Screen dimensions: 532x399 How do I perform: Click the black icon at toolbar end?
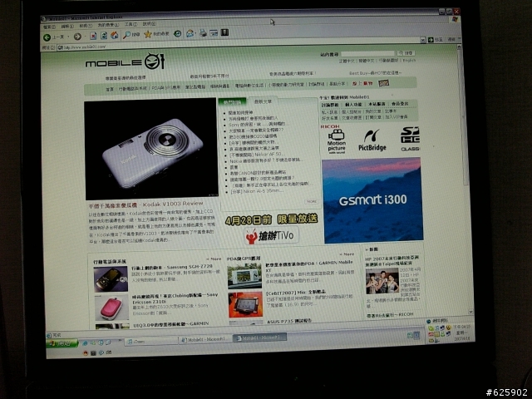(x=224, y=32)
